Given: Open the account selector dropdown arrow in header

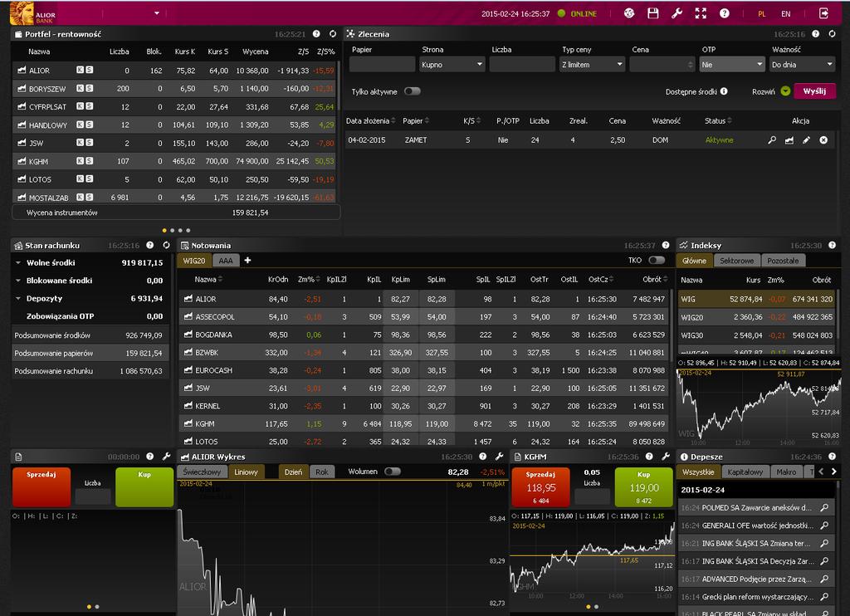Looking at the screenshot, I should [157, 13].
